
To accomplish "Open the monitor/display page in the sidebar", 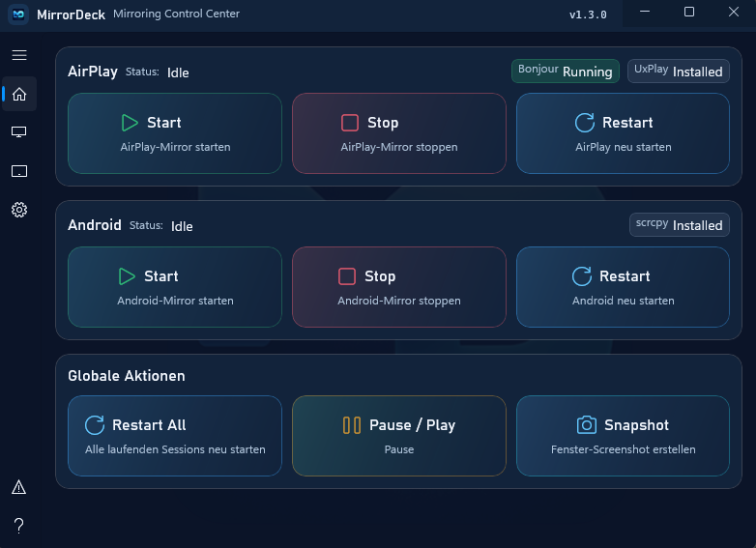I will [19, 132].
